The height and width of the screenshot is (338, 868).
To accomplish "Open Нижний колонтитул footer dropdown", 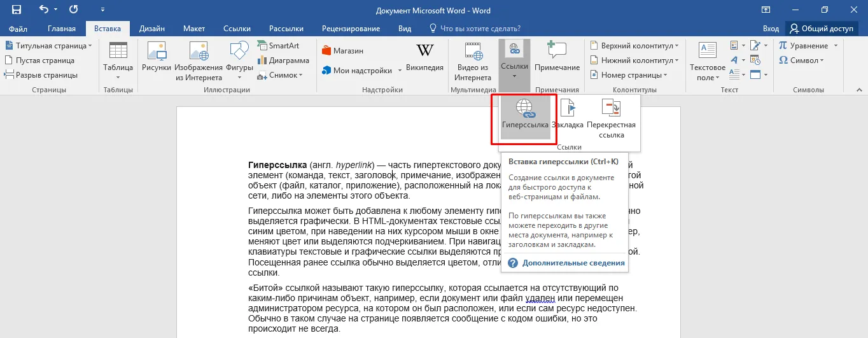I will [634, 60].
